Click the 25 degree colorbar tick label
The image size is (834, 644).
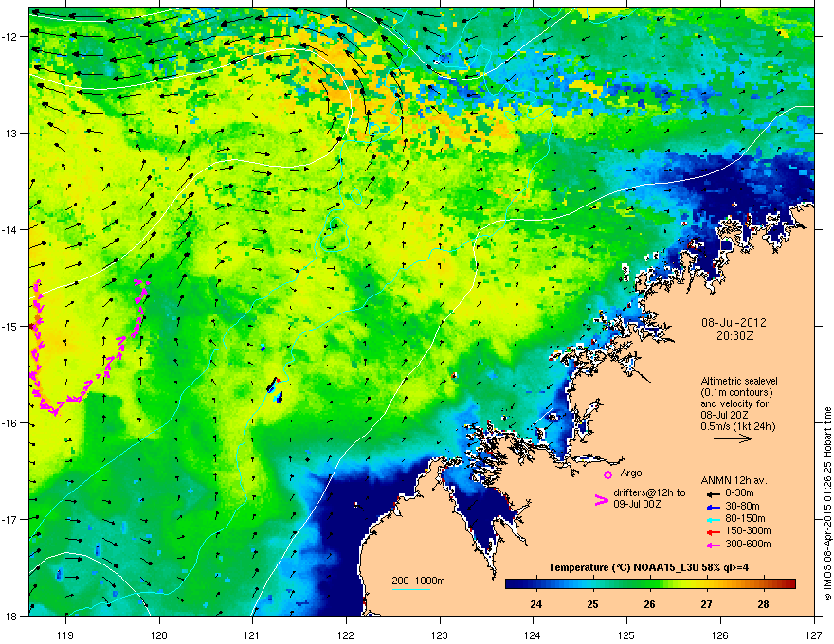tap(592, 604)
